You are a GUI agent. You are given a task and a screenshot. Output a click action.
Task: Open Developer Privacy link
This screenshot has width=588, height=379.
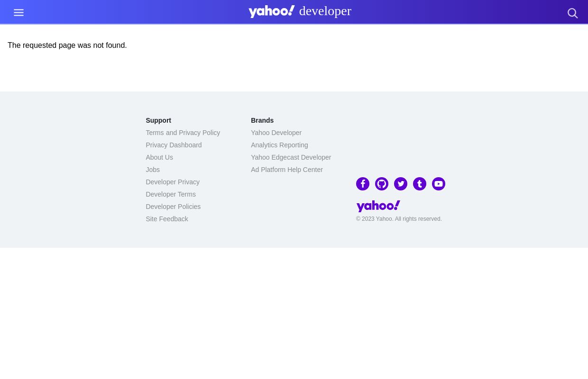click(x=173, y=182)
